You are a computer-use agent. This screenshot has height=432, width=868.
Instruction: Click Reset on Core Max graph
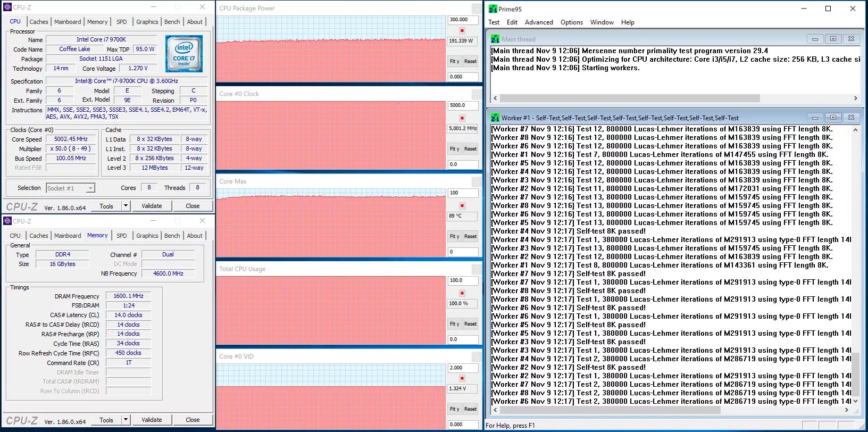tap(470, 236)
